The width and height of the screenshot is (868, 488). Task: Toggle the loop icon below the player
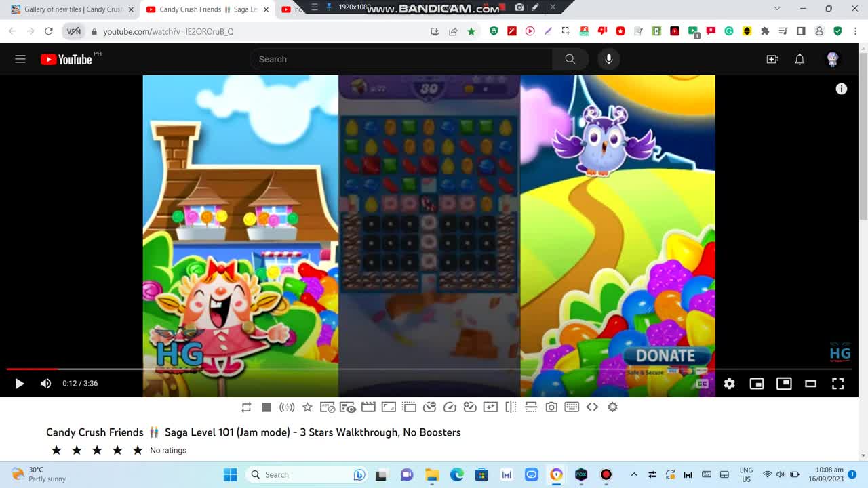pos(246,407)
